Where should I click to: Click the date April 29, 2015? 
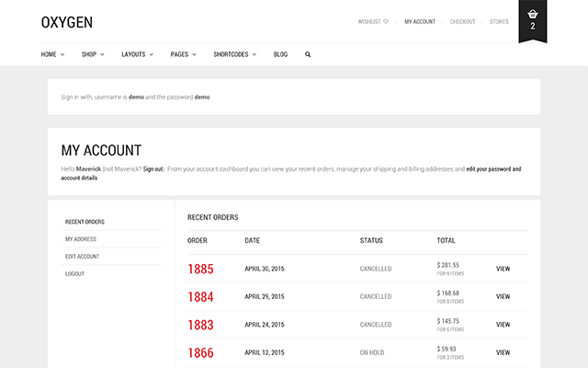point(265,296)
